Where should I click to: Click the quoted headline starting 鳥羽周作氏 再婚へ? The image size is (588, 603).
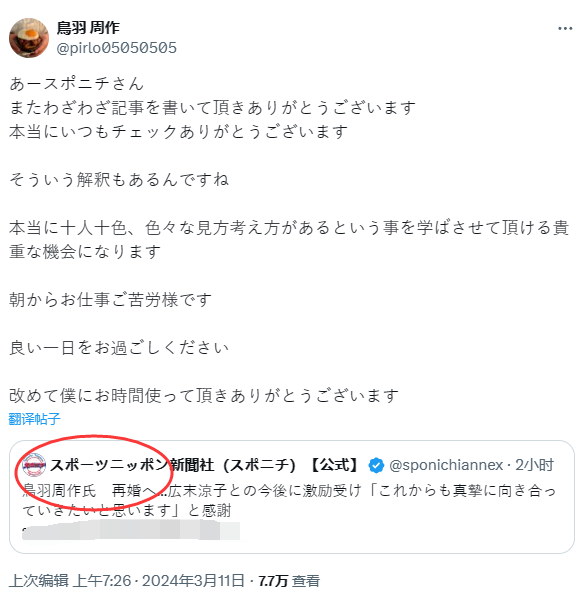point(289,500)
